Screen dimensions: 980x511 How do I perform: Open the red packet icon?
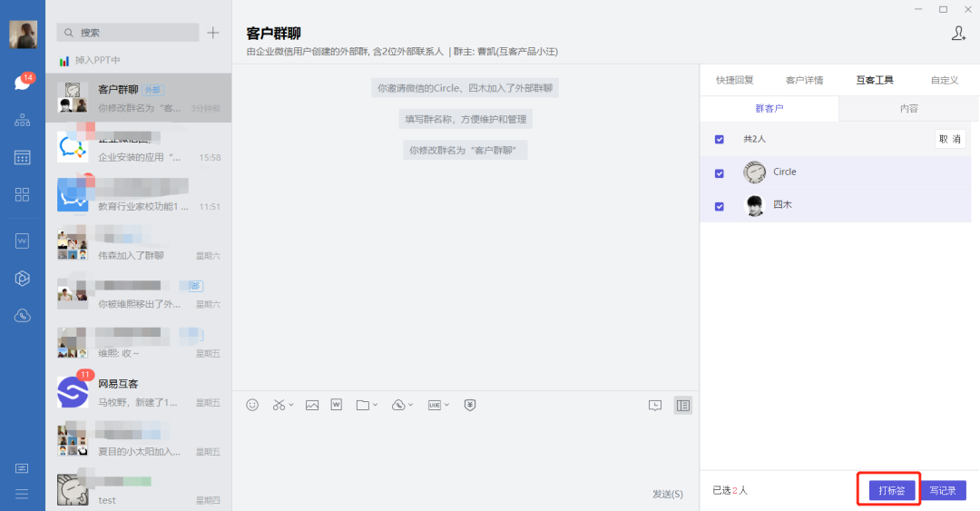(x=469, y=405)
